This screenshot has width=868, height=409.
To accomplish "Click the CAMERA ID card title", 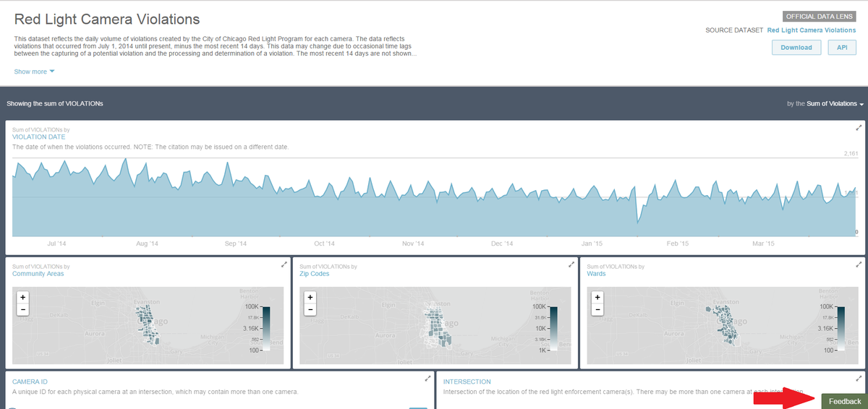I will [x=30, y=381].
